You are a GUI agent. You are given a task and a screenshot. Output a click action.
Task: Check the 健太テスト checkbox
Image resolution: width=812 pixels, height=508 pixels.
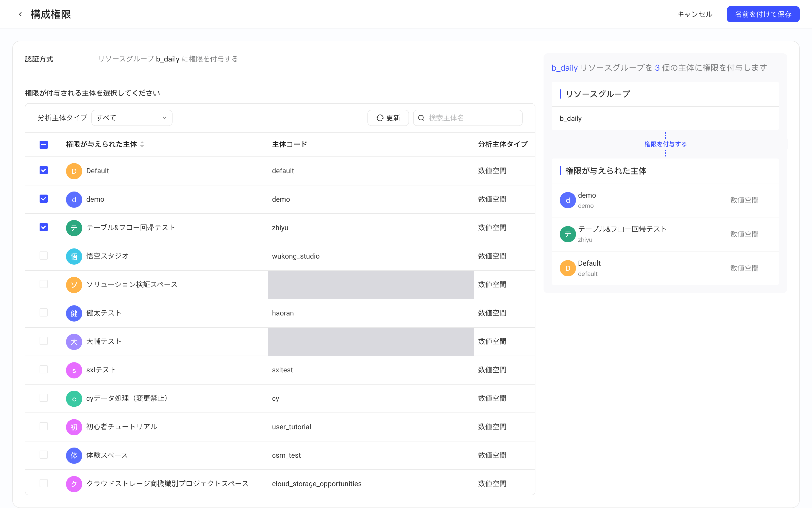(44, 312)
